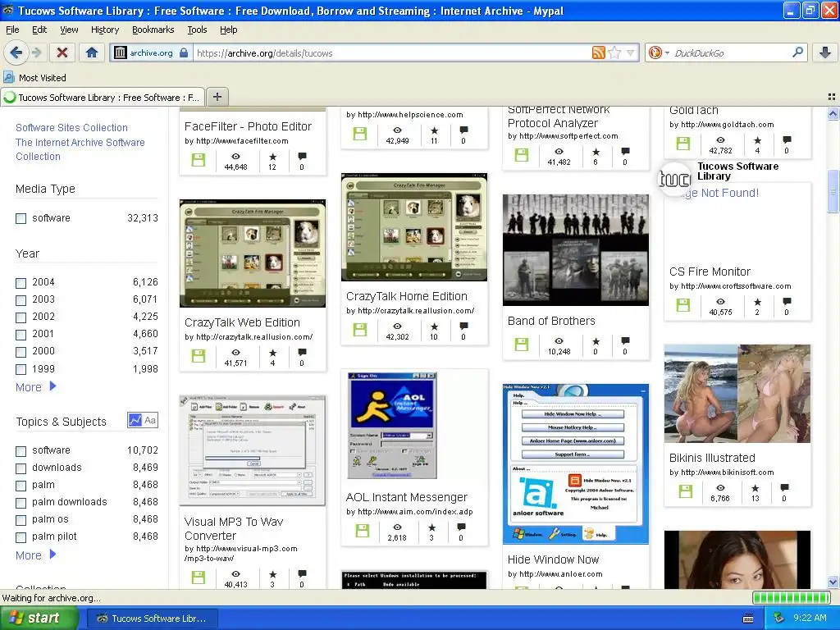Viewport: 840px width, 630px height.
Task: Stop loading with the red X button
Action: (x=62, y=52)
